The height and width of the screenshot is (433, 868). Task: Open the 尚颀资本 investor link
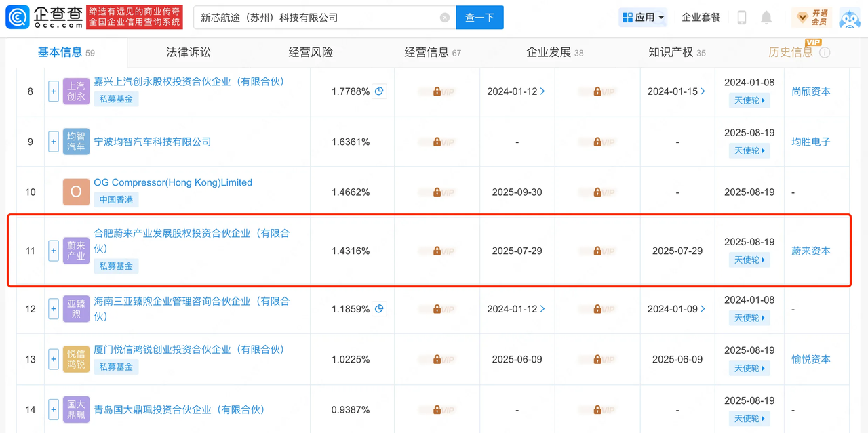pyautogui.click(x=811, y=91)
